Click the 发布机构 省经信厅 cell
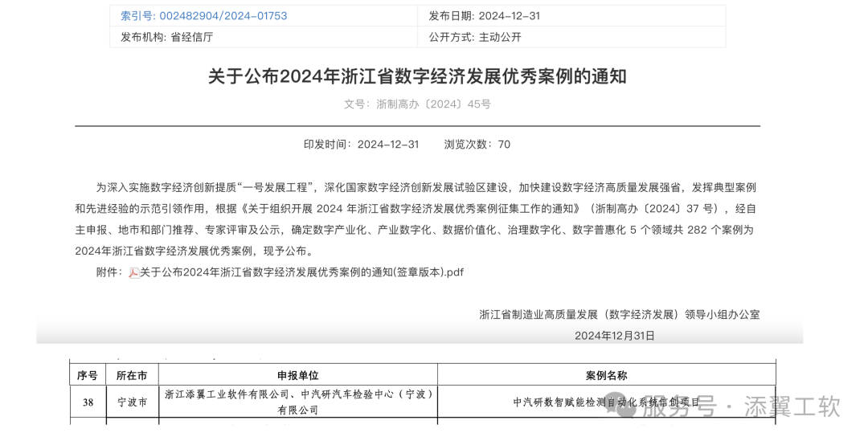 [x=162, y=37]
